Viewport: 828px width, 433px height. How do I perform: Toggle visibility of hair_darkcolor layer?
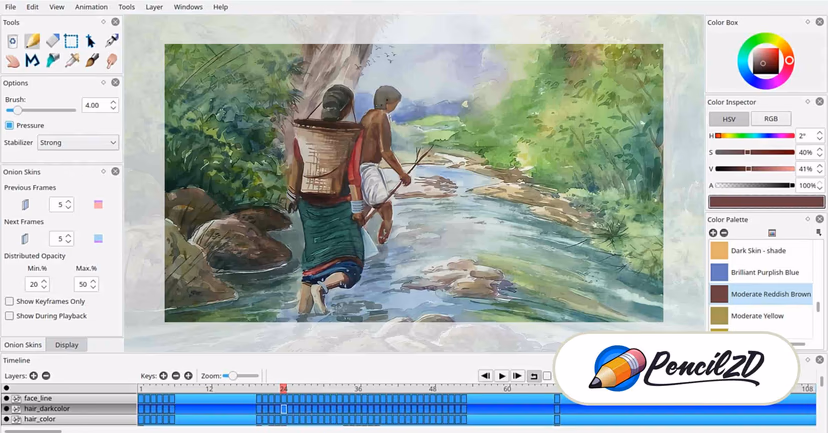pyautogui.click(x=6, y=409)
